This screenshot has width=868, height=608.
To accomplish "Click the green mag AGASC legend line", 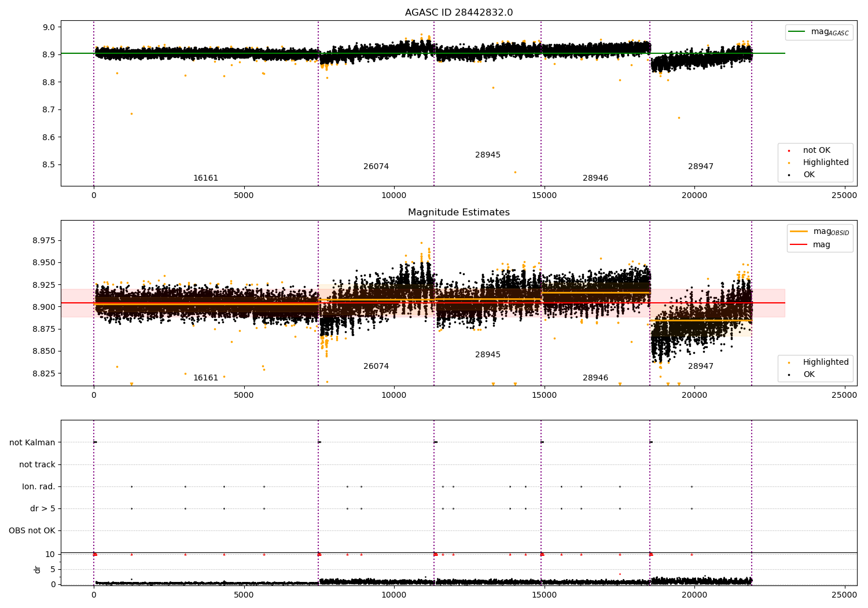I will (798, 32).
